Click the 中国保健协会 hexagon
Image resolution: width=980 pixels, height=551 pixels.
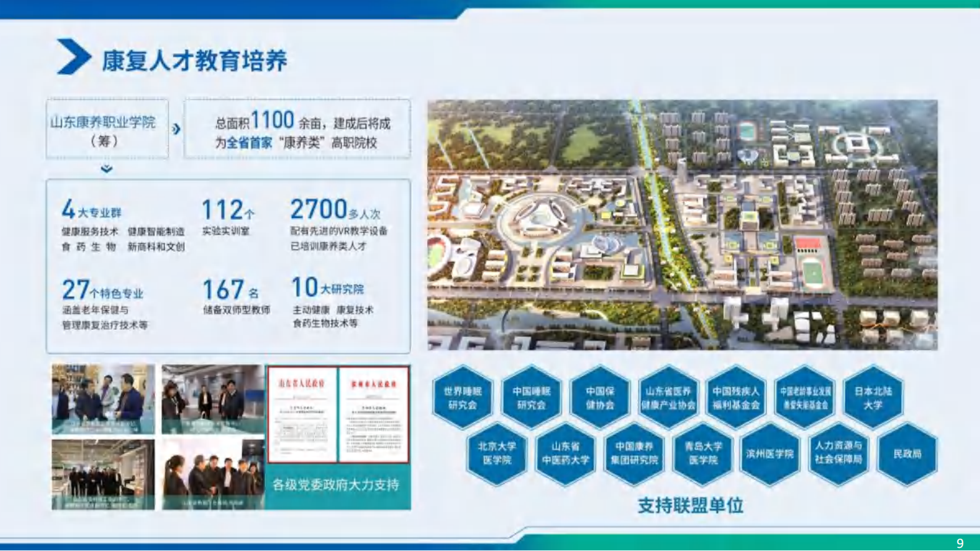click(x=600, y=398)
